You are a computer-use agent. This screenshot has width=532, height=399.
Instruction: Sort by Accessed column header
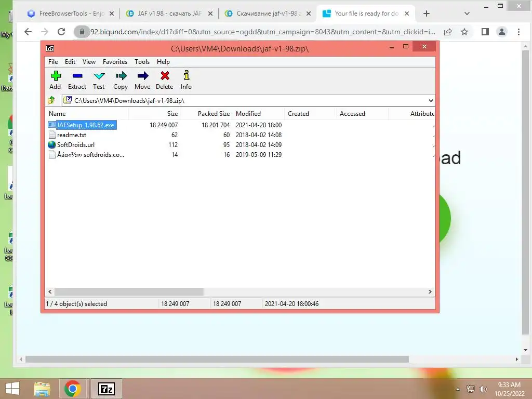tap(362, 114)
